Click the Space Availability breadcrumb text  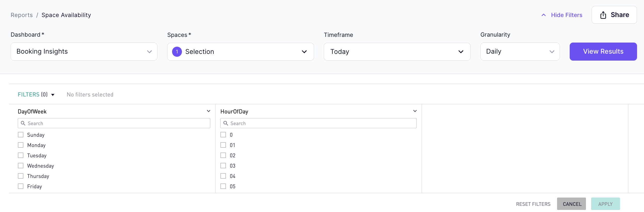pyautogui.click(x=66, y=15)
